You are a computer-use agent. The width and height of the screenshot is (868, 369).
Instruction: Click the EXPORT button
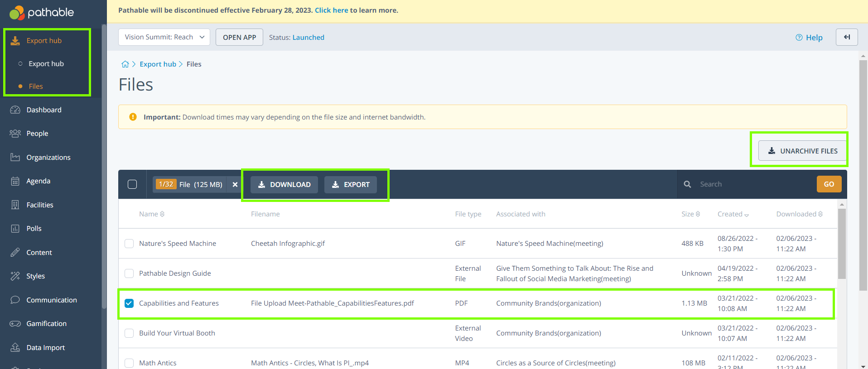[x=351, y=185]
